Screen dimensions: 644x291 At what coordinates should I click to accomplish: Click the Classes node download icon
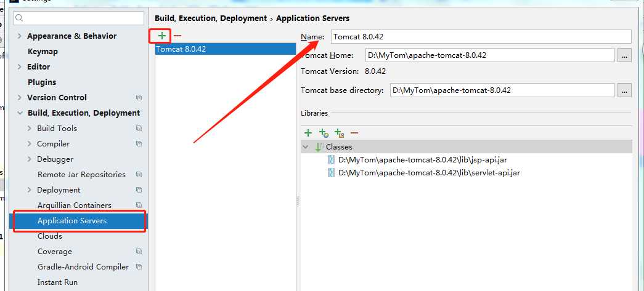pyautogui.click(x=319, y=146)
